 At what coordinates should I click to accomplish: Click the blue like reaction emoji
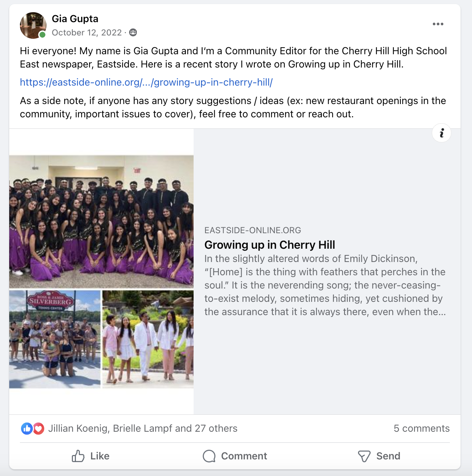[x=27, y=428]
